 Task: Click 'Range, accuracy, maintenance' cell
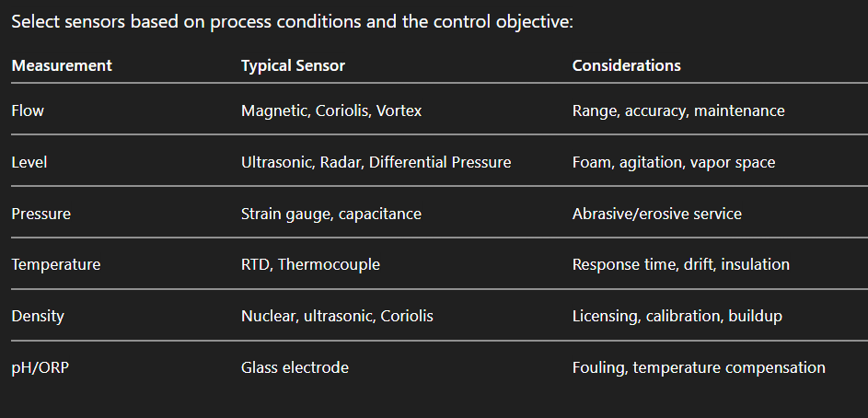point(678,110)
